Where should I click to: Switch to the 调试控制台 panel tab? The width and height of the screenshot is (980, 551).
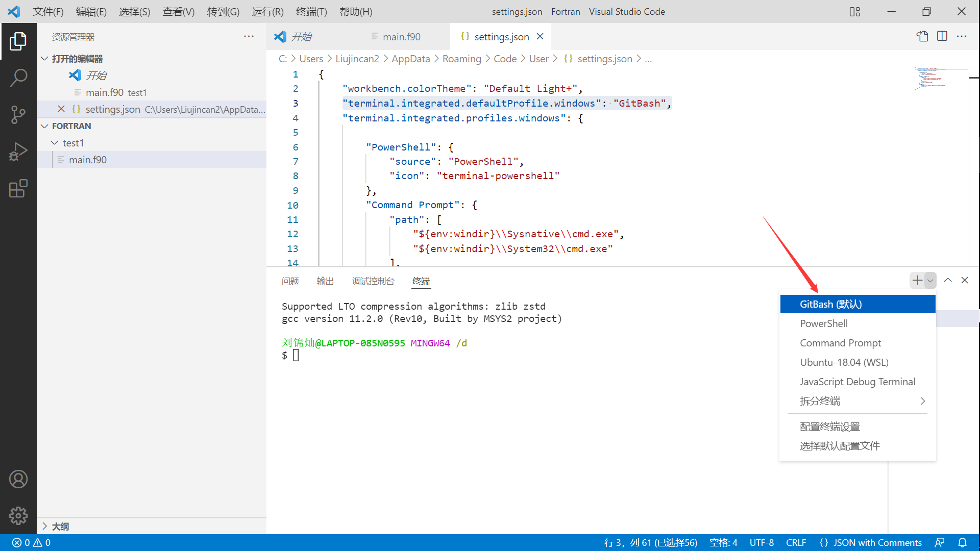tap(373, 281)
